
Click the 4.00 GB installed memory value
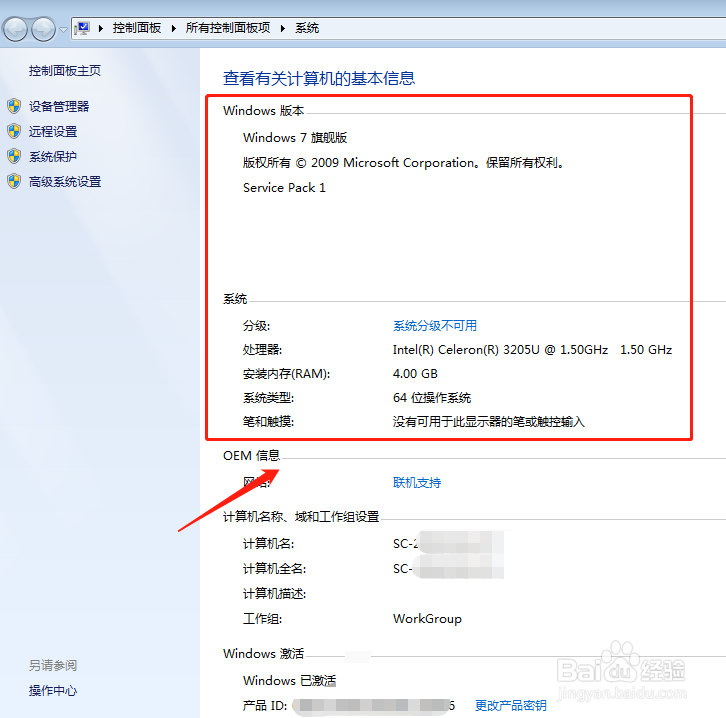tap(415, 374)
